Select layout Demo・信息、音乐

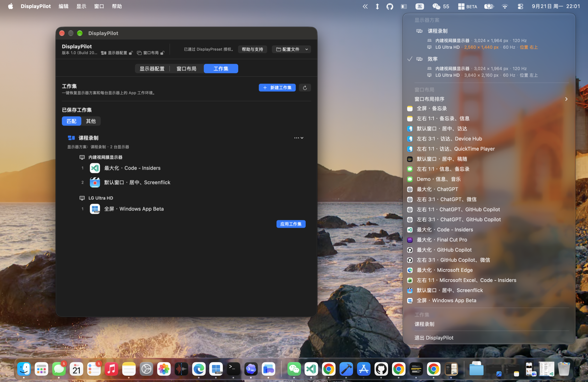coord(489,179)
